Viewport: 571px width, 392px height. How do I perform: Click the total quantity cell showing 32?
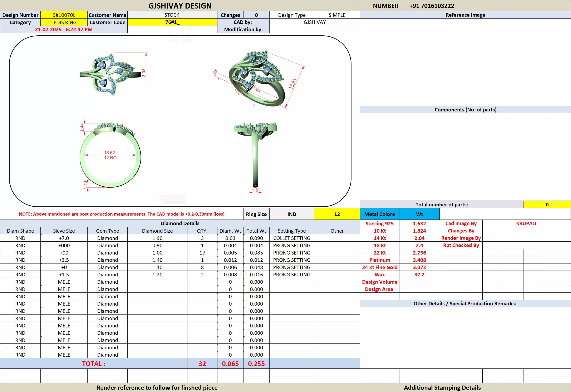[202, 363]
